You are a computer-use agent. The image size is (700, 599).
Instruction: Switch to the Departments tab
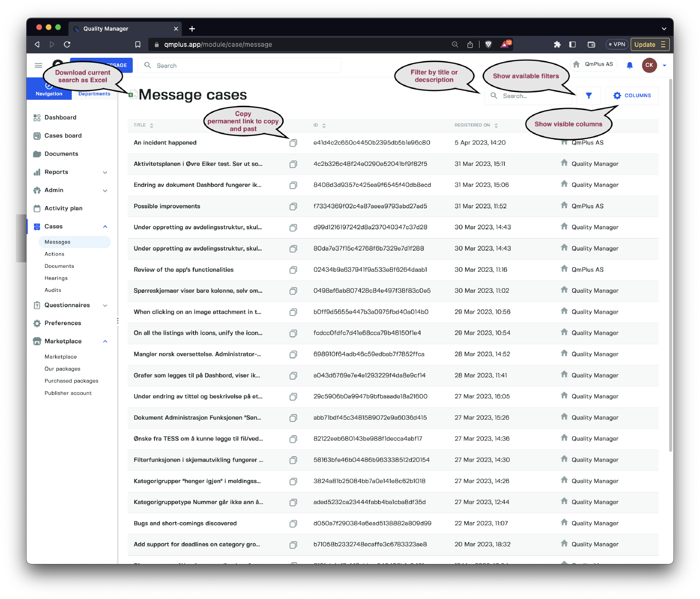point(94,94)
